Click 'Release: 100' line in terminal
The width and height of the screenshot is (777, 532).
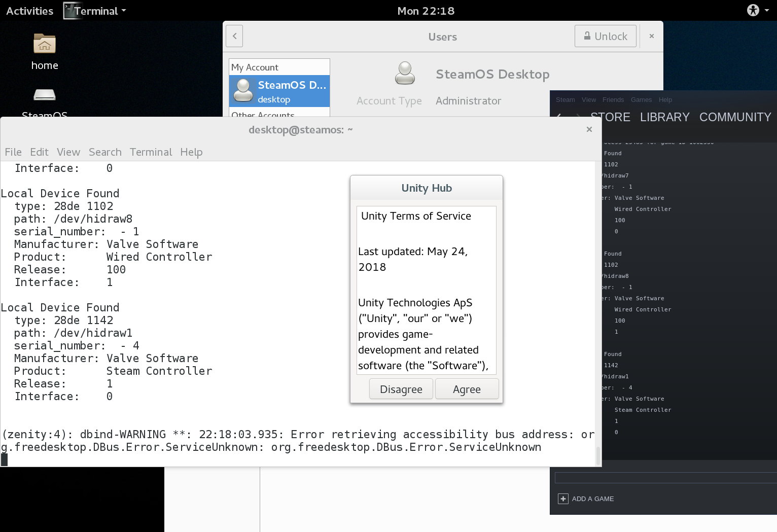pyautogui.click(x=70, y=270)
